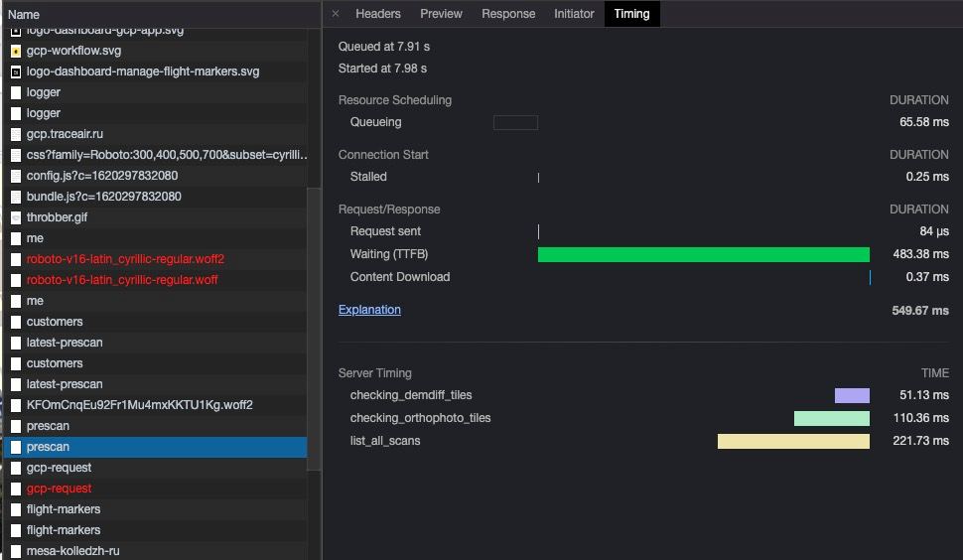Image resolution: width=963 pixels, height=560 pixels.
Task: Select the failed roboto-v16 regular.woff2 request
Action: pos(156,259)
